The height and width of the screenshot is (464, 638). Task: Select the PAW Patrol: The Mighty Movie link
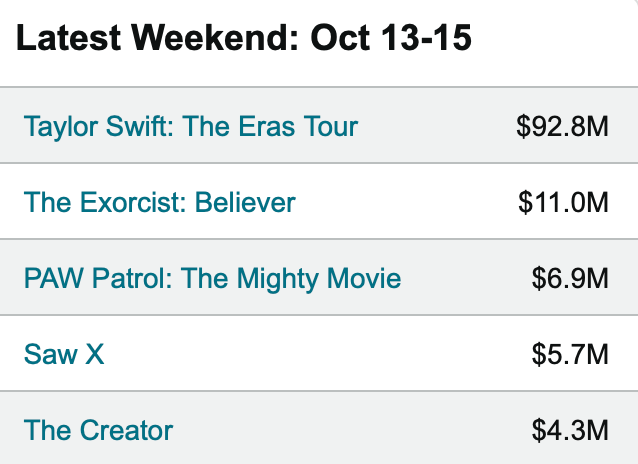point(212,279)
